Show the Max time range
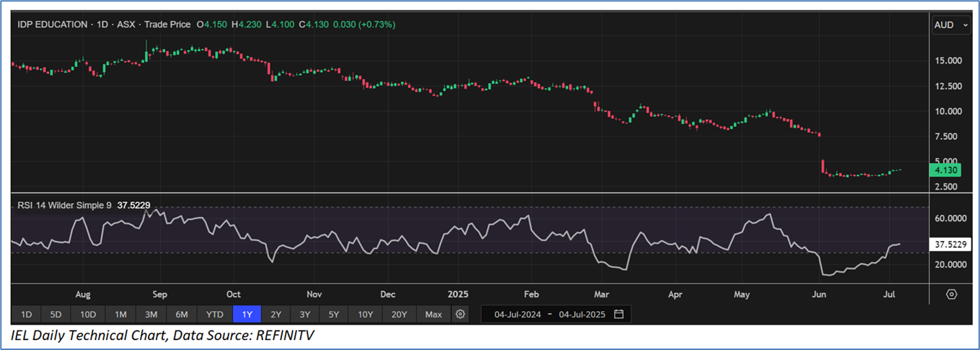This screenshot has height=350, width=980. [433, 315]
